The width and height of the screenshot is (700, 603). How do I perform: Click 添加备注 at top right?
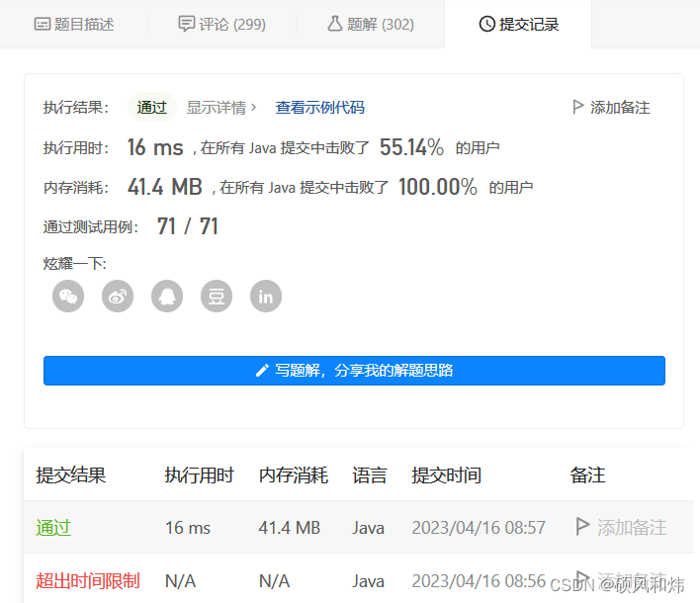tap(620, 108)
